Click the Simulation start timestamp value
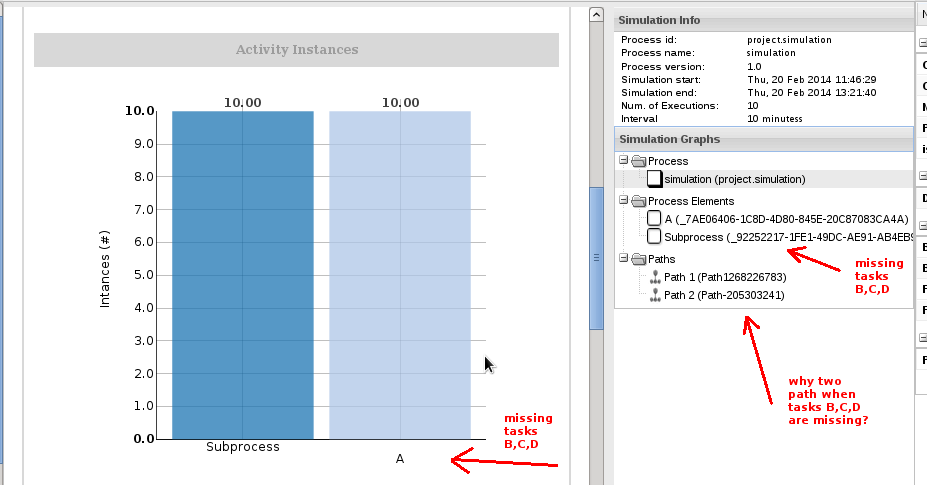The width and height of the screenshot is (927, 485). coord(812,79)
